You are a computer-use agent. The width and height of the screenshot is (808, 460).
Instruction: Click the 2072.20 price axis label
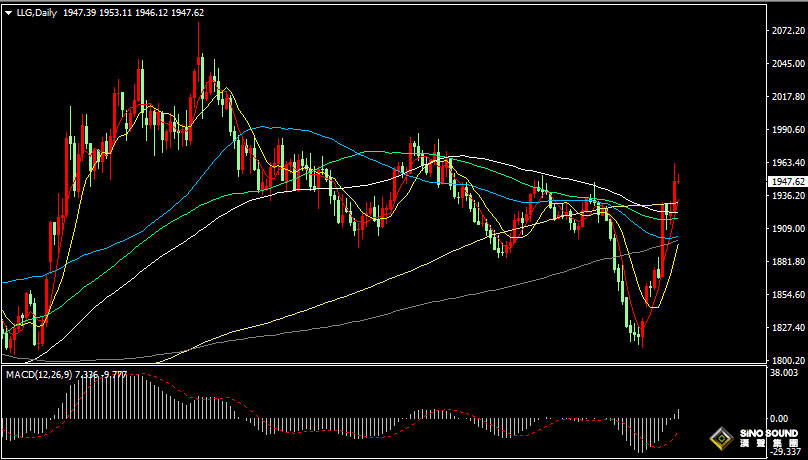coord(788,32)
